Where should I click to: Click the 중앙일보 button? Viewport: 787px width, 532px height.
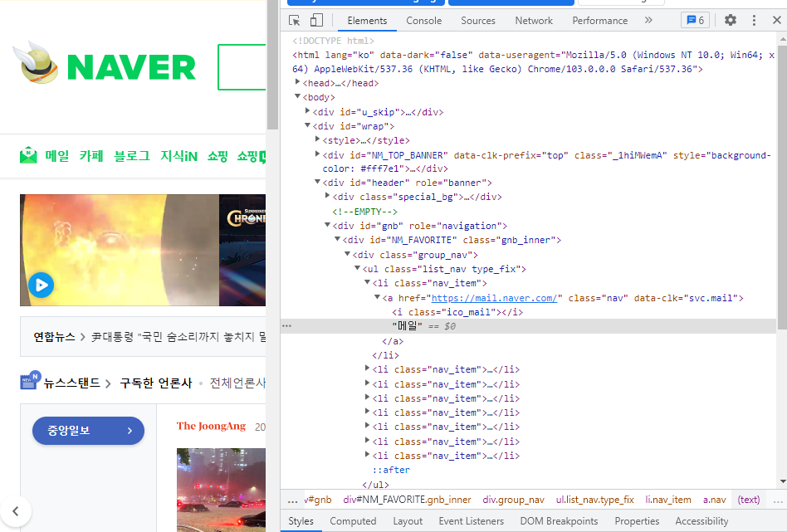pyautogui.click(x=88, y=431)
